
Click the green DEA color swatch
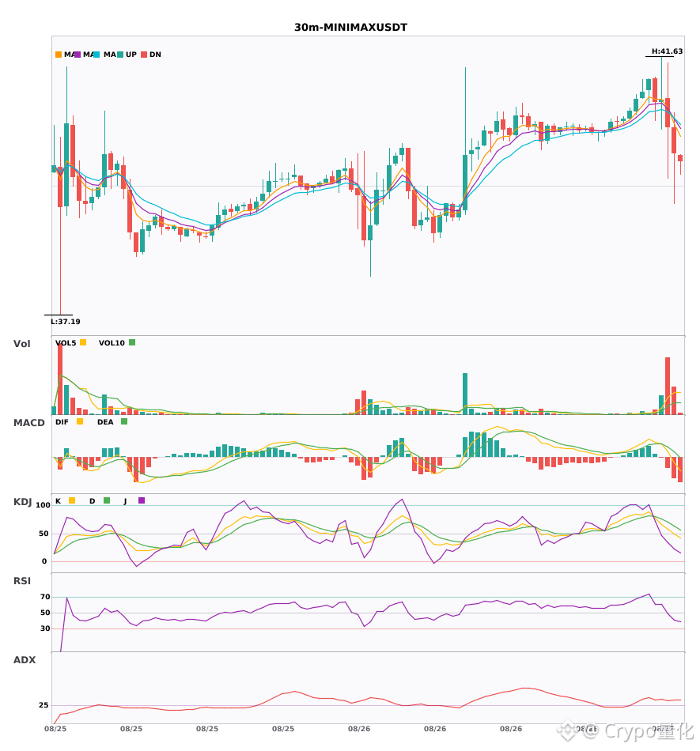point(124,421)
